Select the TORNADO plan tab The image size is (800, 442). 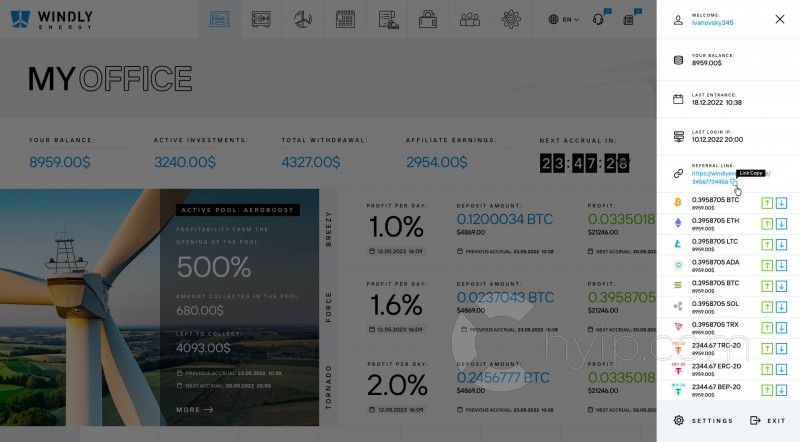click(x=328, y=387)
